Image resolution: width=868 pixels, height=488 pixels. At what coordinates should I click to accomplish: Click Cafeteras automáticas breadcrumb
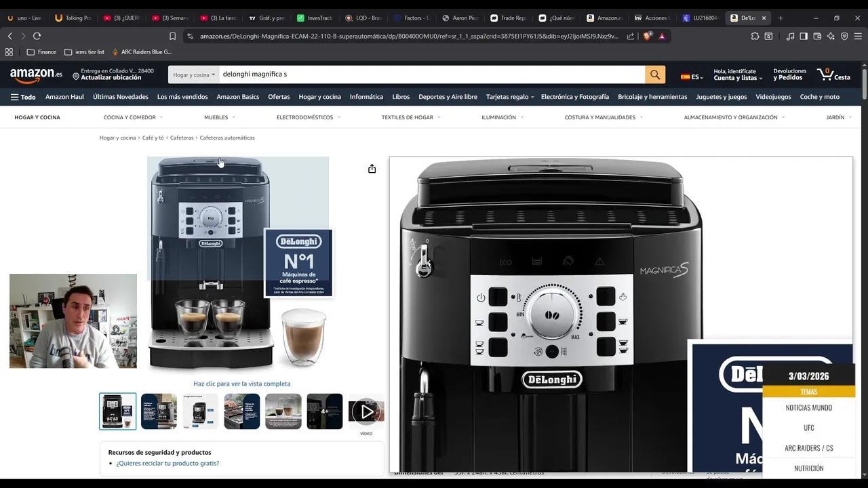pyautogui.click(x=227, y=138)
